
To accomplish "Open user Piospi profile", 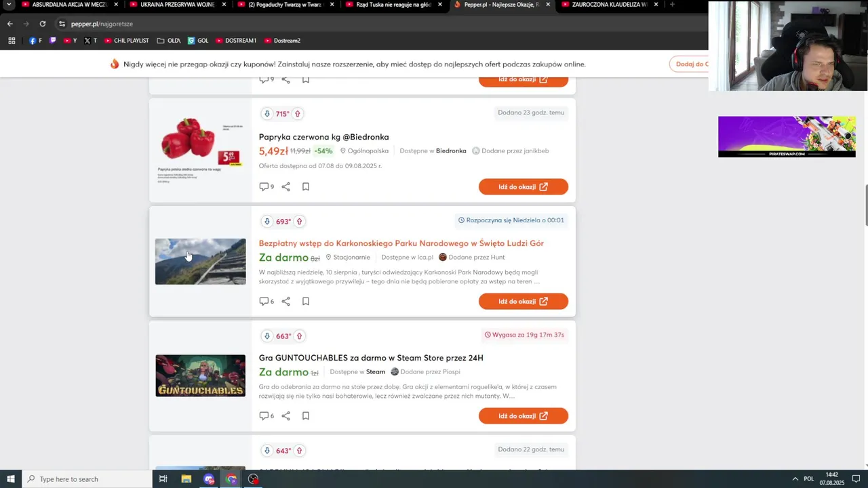I will 425,372.
